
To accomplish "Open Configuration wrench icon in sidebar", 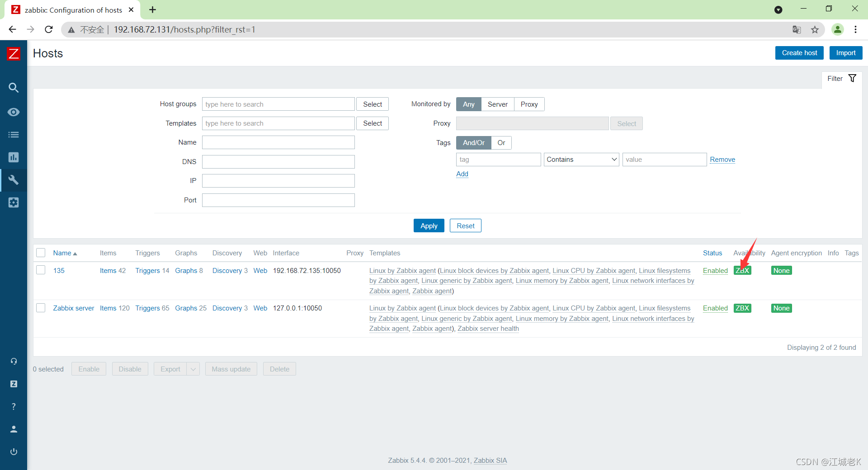I will coord(14,180).
